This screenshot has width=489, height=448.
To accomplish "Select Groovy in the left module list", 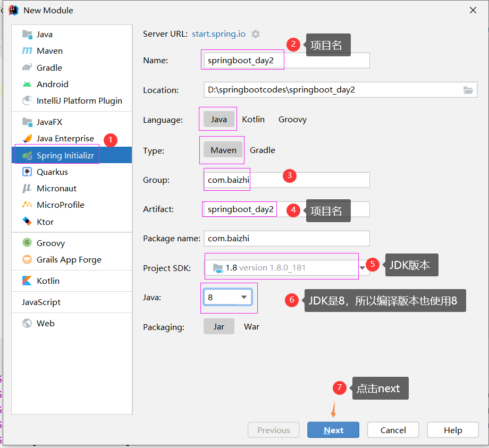I will click(72, 242).
